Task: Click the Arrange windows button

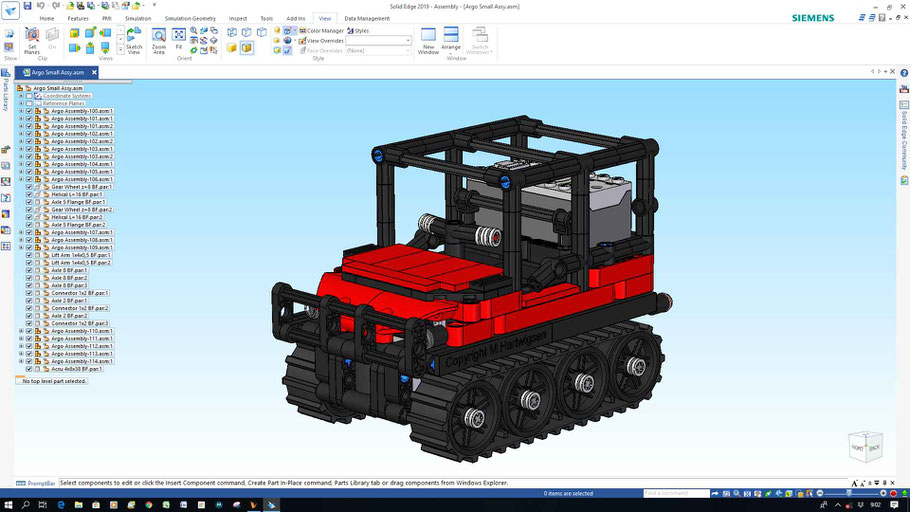Action: click(x=451, y=41)
